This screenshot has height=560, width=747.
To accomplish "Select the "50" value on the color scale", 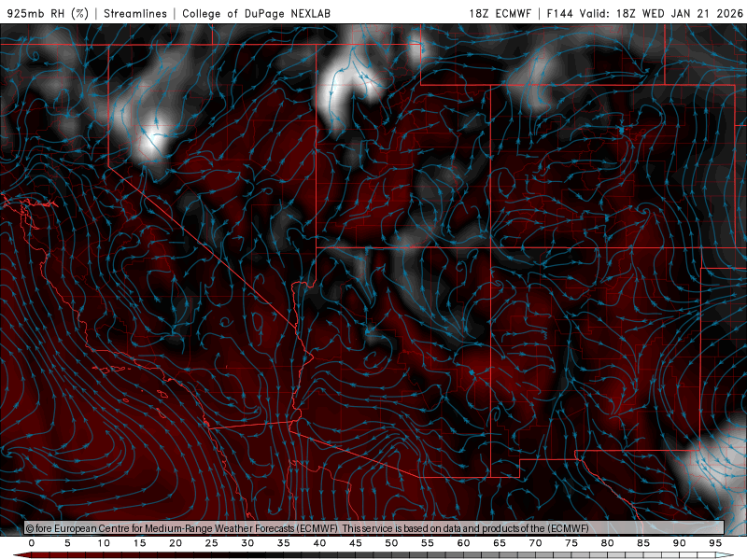I will pyautogui.click(x=391, y=543).
